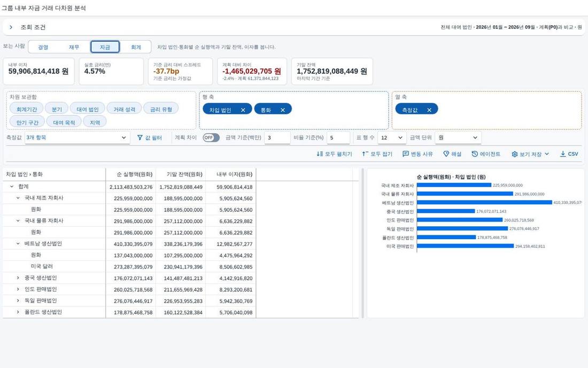
Task: Expand the 폴란드 생산법인 row
Action: coord(18,312)
